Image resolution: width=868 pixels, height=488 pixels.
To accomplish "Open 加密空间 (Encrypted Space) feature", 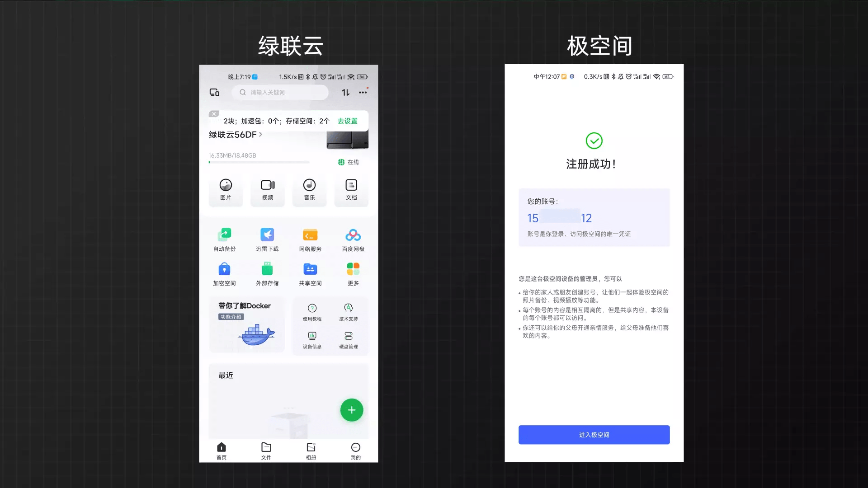I will pos(225,273).
